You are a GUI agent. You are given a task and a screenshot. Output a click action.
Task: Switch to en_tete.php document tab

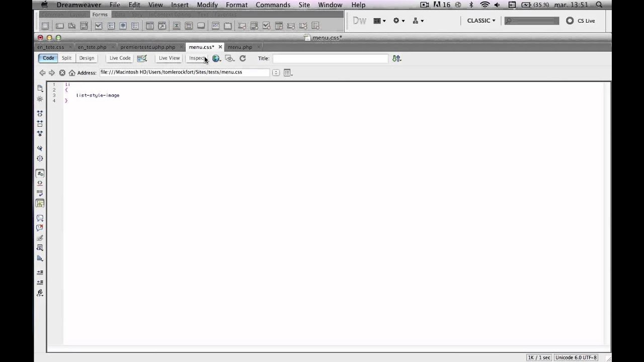tap(92, 47)
